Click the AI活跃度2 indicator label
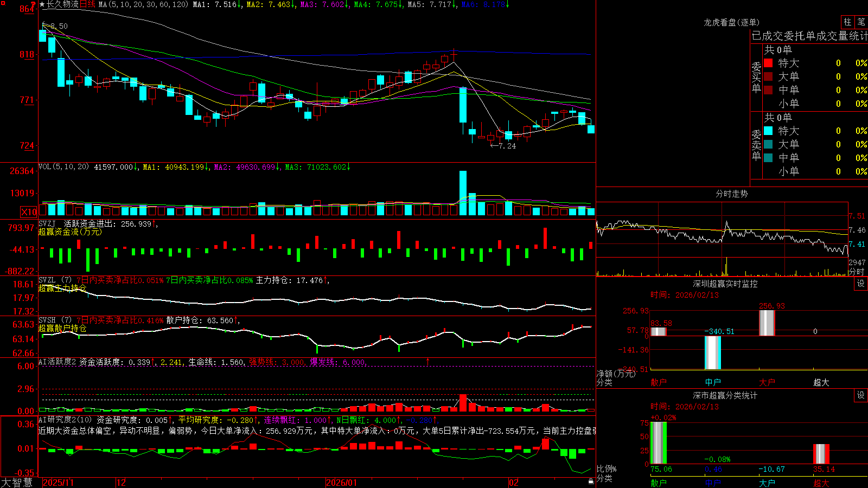868x488 pixels. click(58, 362)
